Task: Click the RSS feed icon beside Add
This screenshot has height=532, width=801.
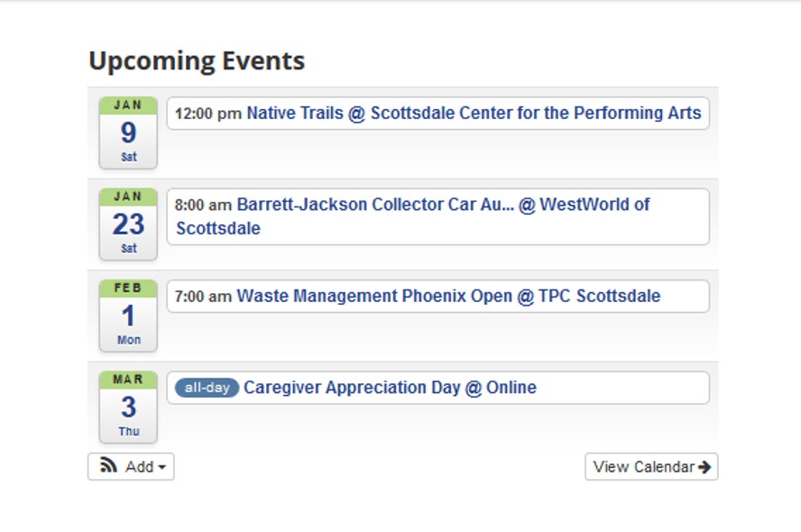Action: 108,465
